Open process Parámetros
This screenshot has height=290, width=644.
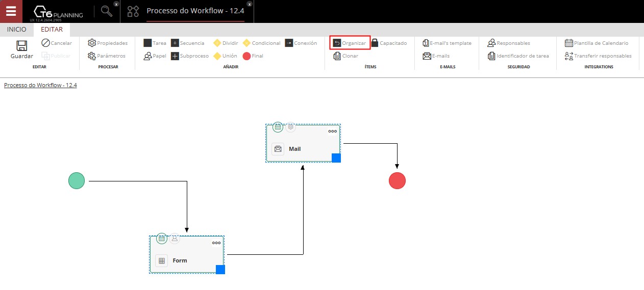coord(107,56)
